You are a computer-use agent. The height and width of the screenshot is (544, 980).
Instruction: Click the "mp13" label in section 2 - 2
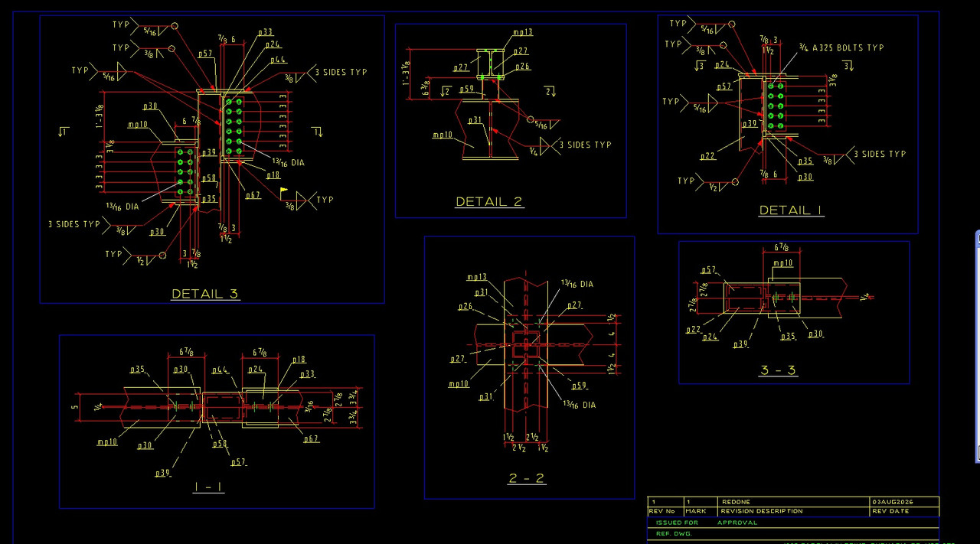pos(477,277)
